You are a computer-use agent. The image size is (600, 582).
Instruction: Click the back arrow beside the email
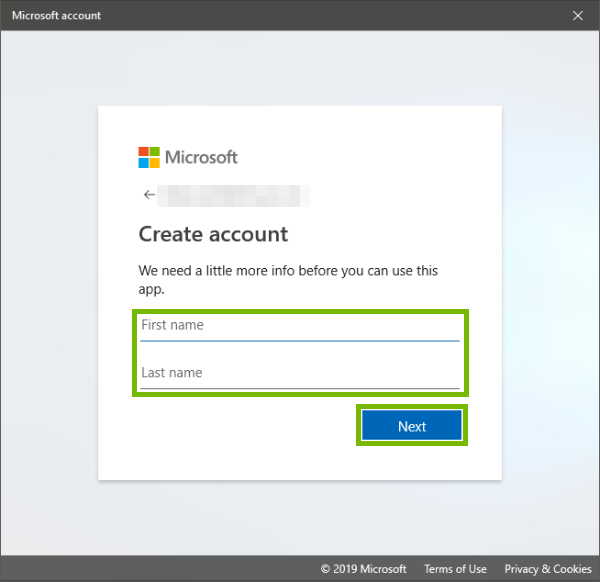tap(149, 195)
